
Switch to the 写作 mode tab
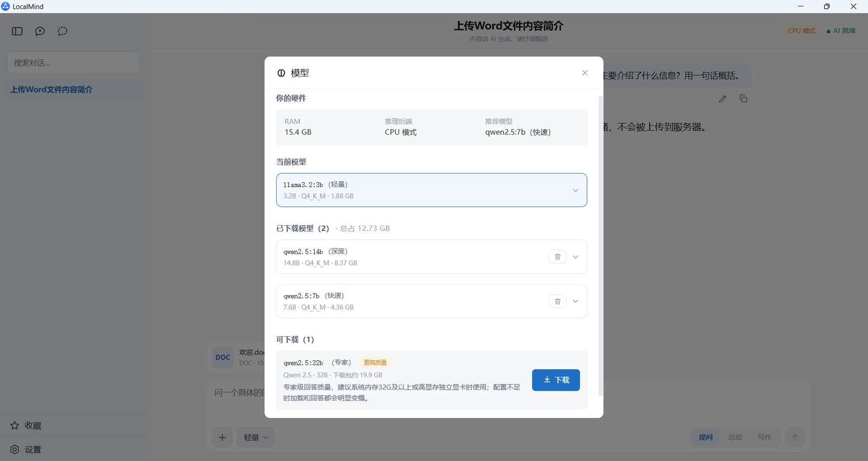coord(764,437)
